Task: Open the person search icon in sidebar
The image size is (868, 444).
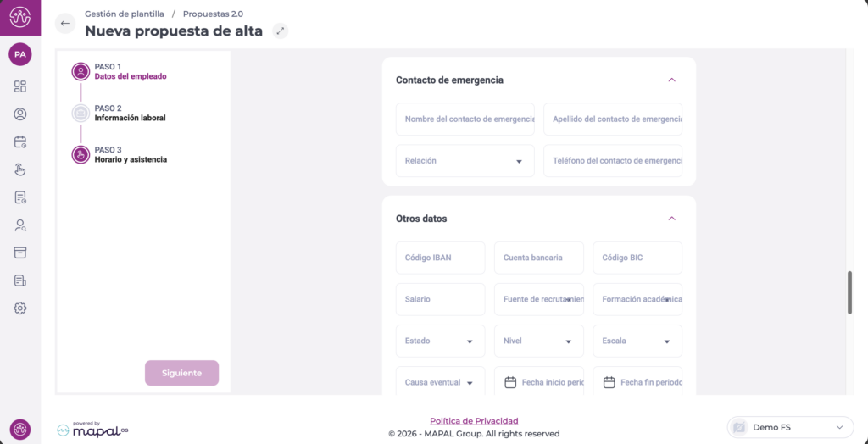Action: [20, 225]
